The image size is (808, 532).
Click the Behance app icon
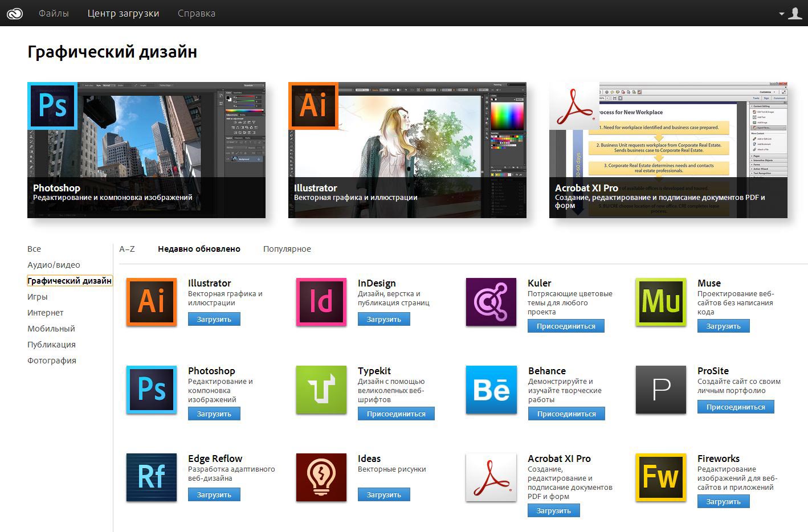[x=491, y=390]
